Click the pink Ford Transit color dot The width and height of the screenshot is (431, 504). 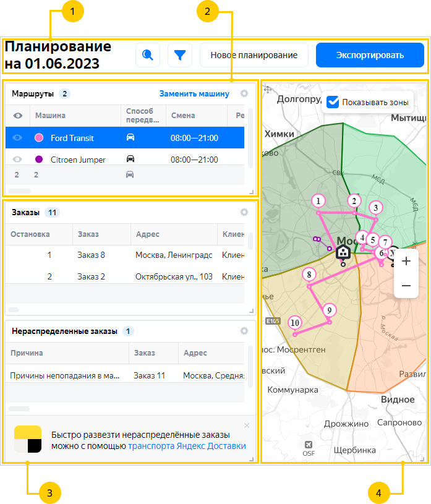pos(39,138)
